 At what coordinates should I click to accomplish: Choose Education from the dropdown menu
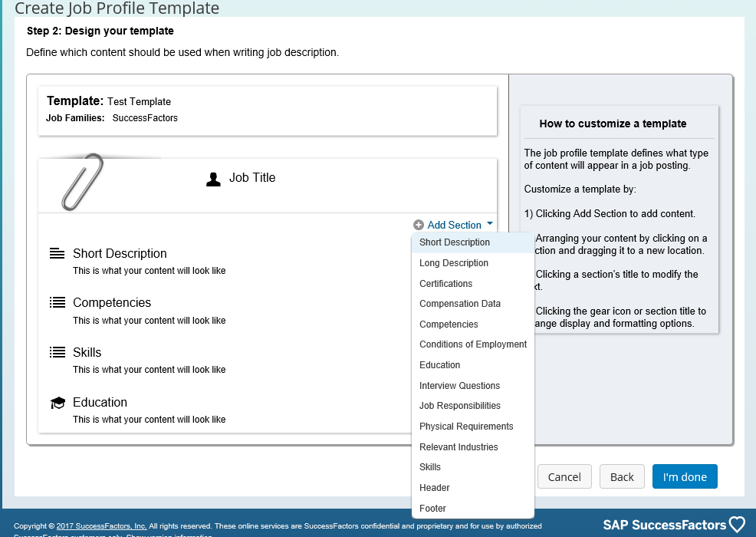(x=473, y=364)
